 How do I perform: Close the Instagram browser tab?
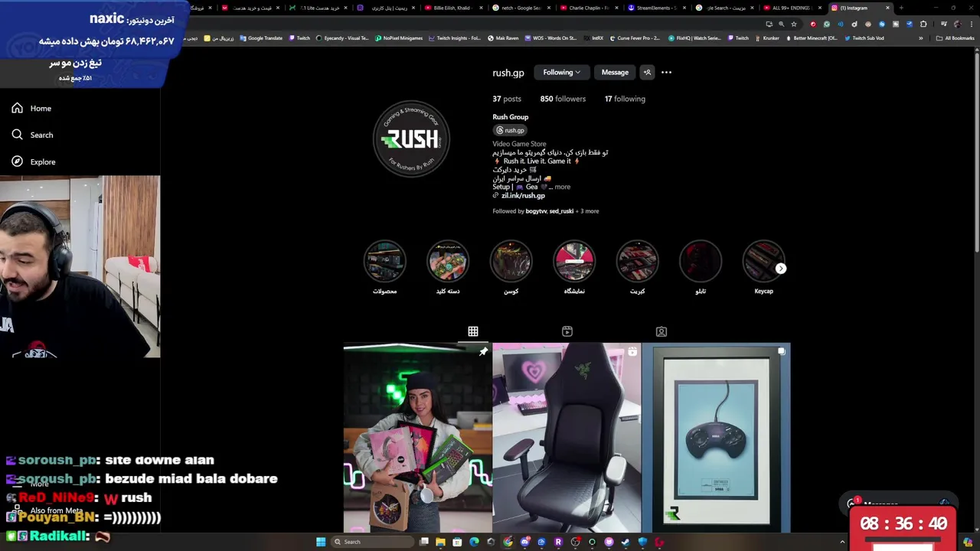point(887,8)
